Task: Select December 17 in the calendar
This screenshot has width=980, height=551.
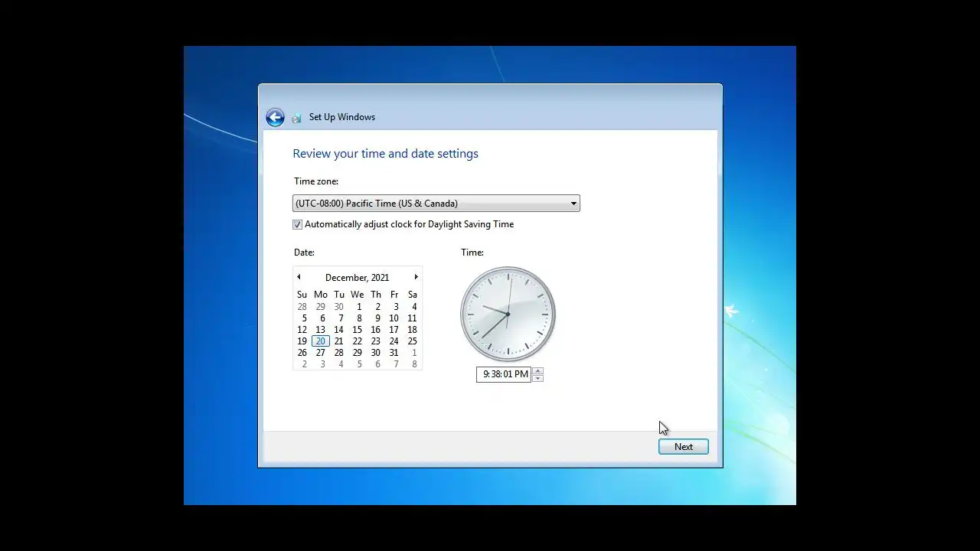Action: (394, 330)
